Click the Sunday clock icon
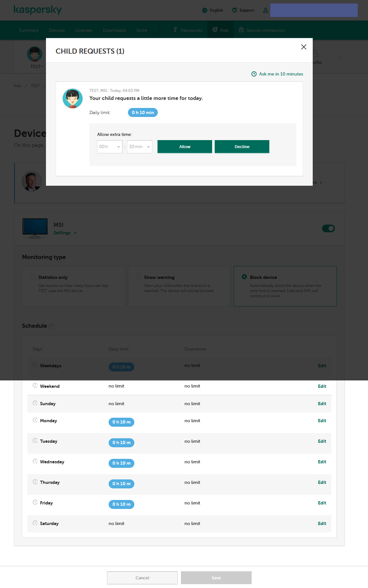 [x=35, y=403]
